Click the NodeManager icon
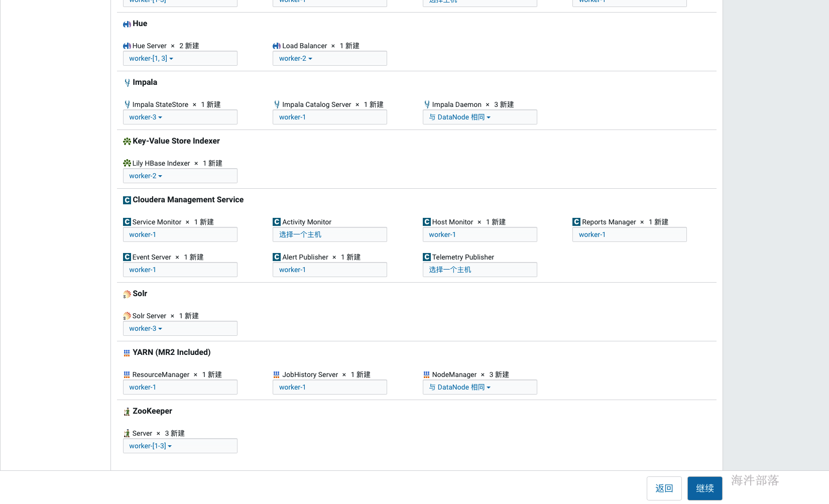 427,375
